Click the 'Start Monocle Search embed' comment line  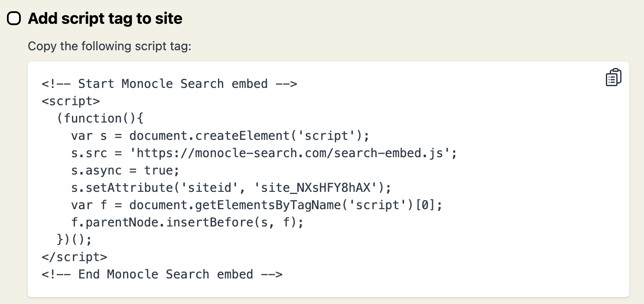tap(169, 84)
